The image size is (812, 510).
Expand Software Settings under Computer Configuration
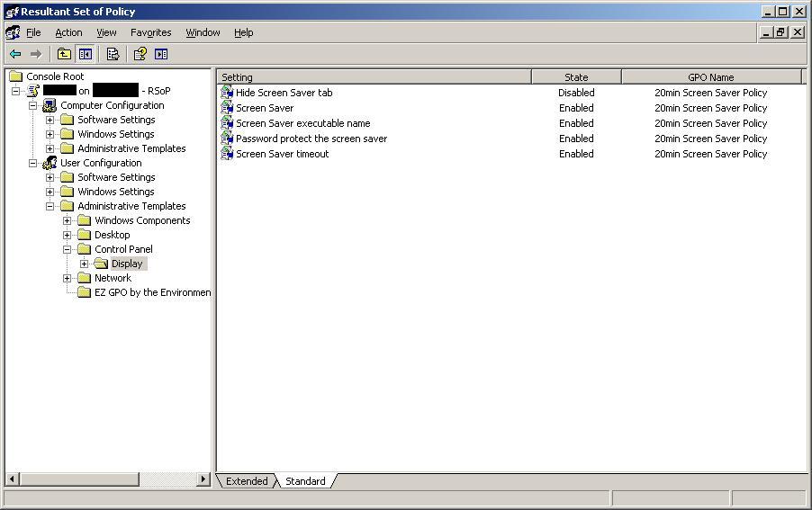(x=50, y=120)
